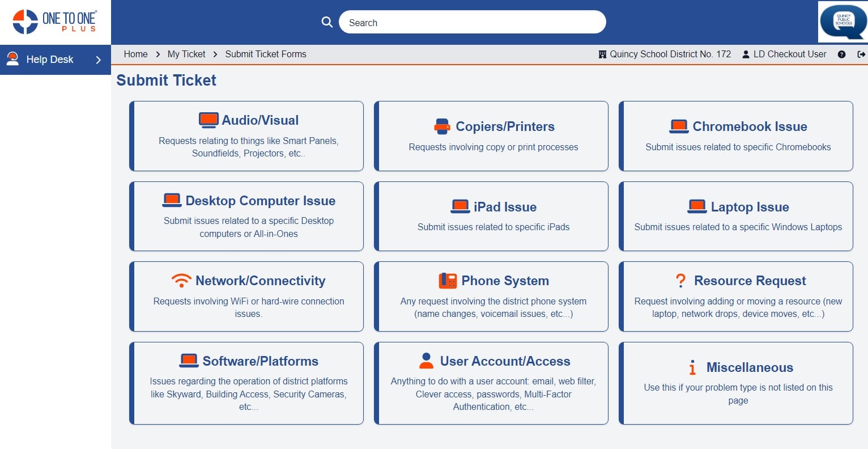This screenshot has height=449, width=868.
Task: Navigate to My Ticket breadcrumb
Action: point(186,54)
